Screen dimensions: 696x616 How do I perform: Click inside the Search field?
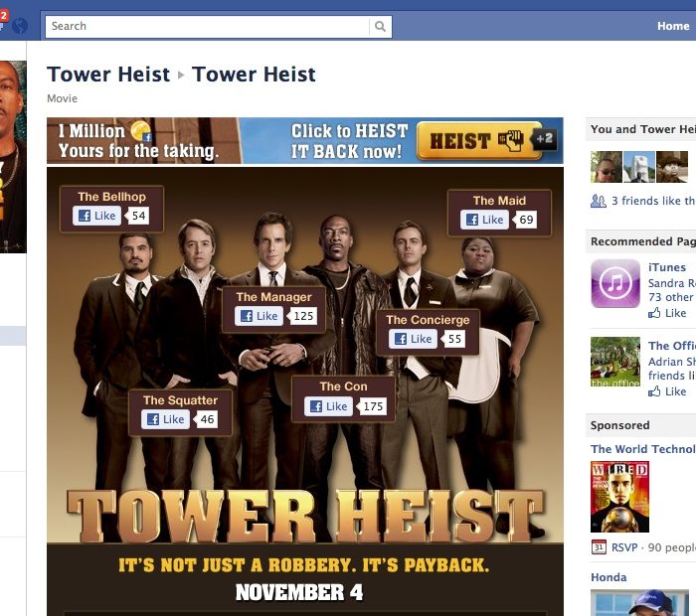(x=207, y=27)
